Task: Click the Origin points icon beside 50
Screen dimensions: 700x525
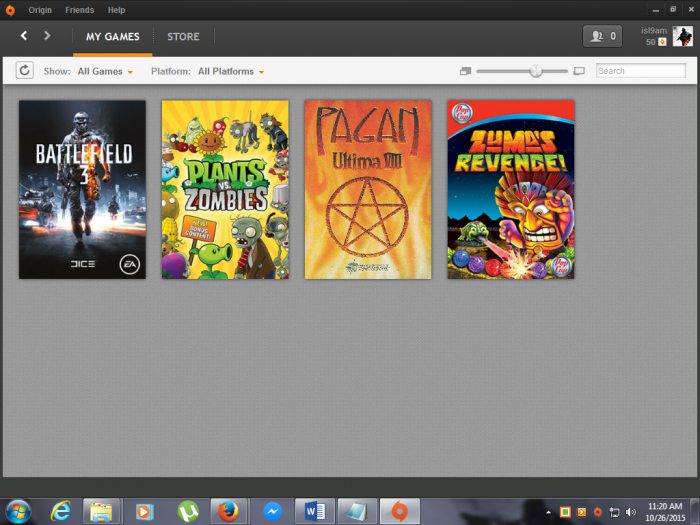Action: (x=662, y=42)
